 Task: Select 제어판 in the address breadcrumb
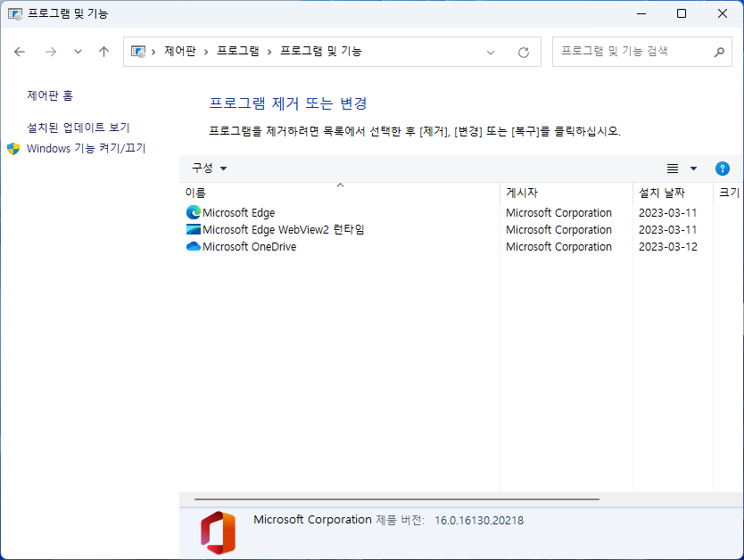click(x=180, y=51)
